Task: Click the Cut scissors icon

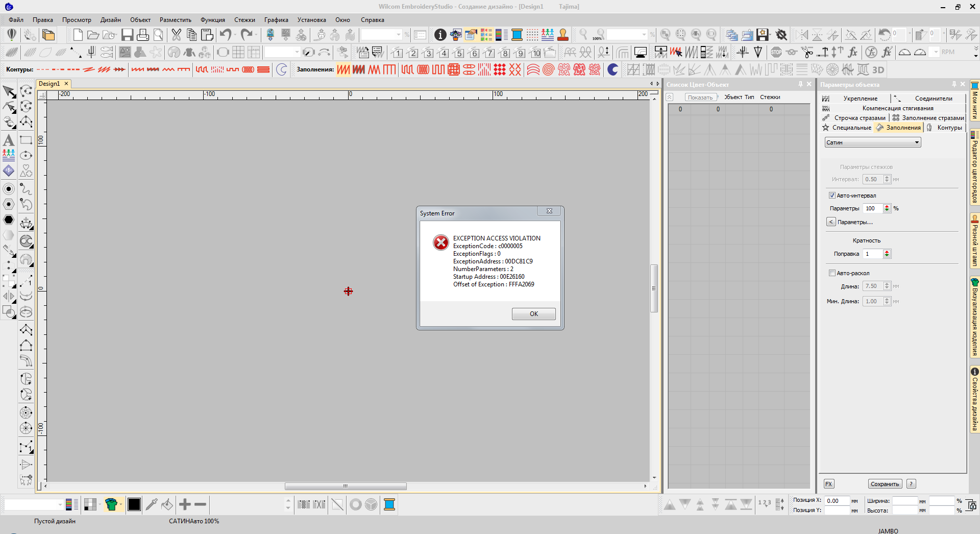Action: [x=176, y=35]
